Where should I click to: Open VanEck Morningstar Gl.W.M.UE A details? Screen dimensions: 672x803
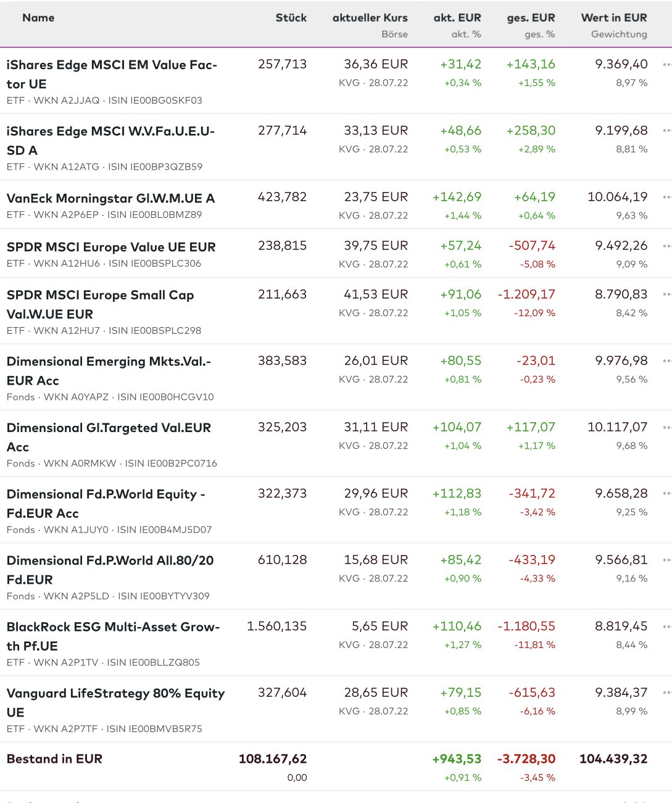pyautogui.click(x=110, y=198)
